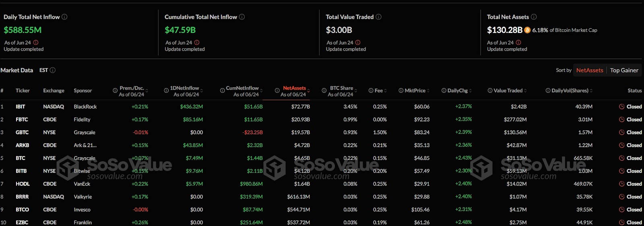
Task: Click red alert icon under Cumulative Net Inflow date
Action: [197, 42]
